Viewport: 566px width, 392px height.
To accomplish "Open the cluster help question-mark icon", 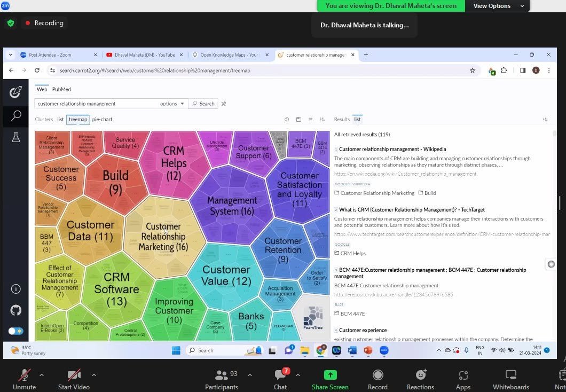I will click(x=287, y=120).
